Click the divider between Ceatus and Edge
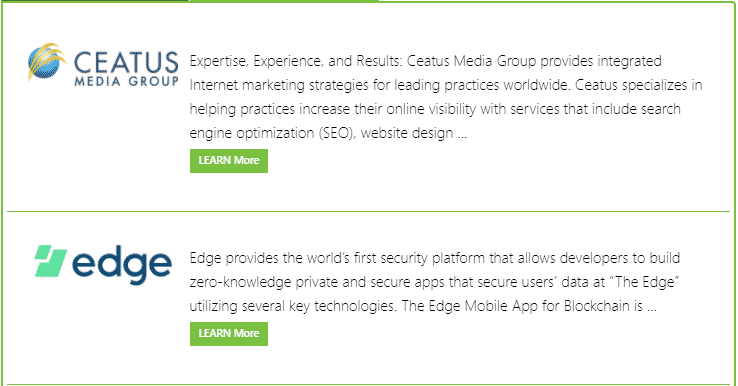The height and width of the screenshot is (386, 738). [x=369, y=211]
